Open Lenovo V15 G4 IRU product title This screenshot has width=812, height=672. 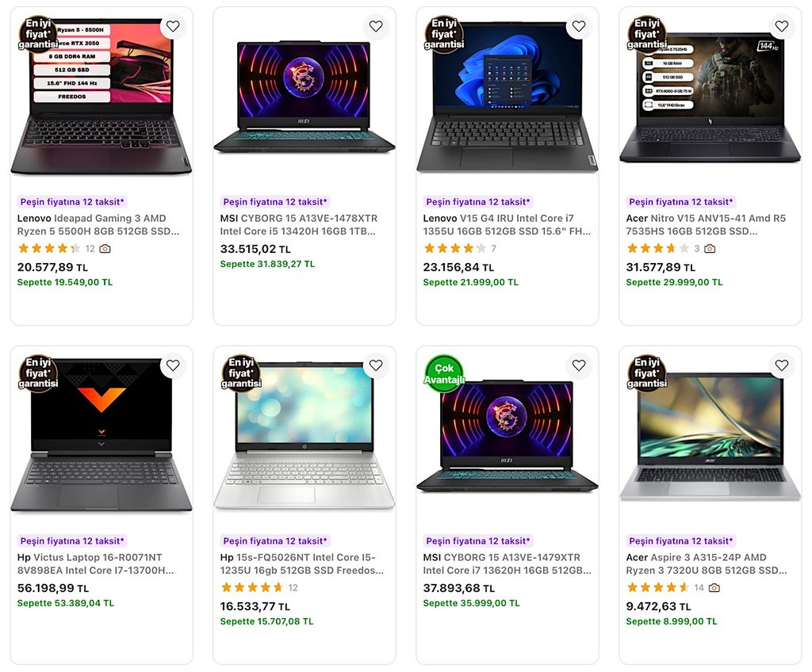click(x=507, y=225)
